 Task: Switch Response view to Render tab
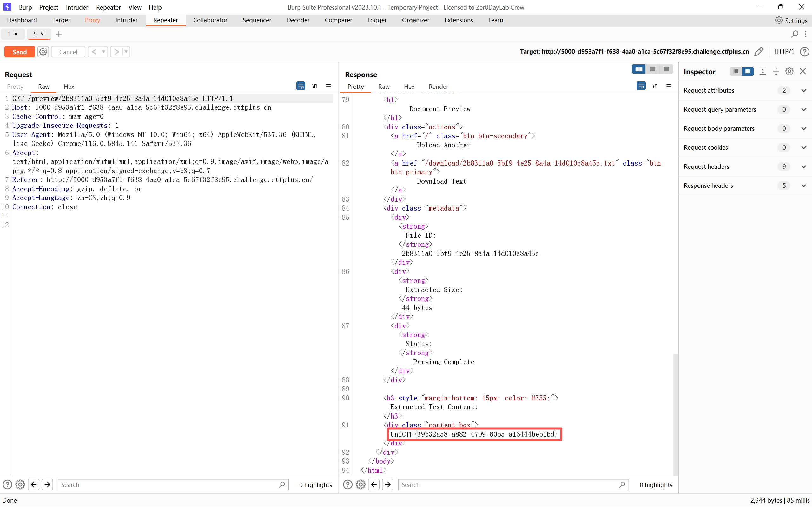click(438, 87)
